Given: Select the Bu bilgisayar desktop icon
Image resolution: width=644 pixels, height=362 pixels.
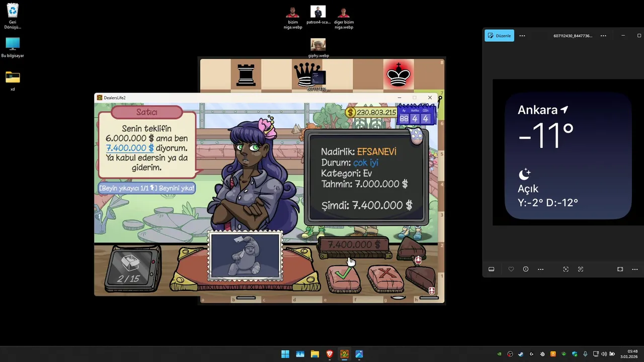Looking at the screenshot, I should click(x=13, y=48).
